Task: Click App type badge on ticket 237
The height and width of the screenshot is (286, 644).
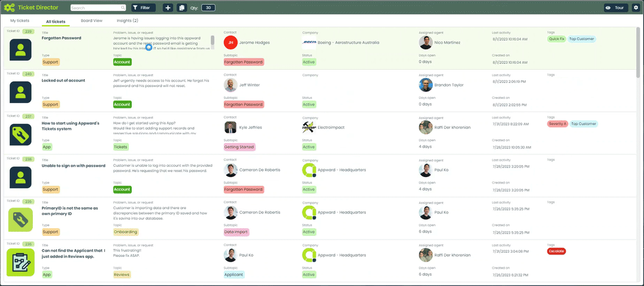Action: (47, 147)
